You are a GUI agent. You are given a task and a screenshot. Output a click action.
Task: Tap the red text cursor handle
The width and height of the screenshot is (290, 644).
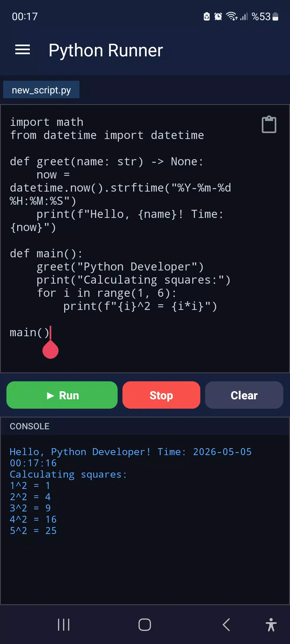coord(50,349)
